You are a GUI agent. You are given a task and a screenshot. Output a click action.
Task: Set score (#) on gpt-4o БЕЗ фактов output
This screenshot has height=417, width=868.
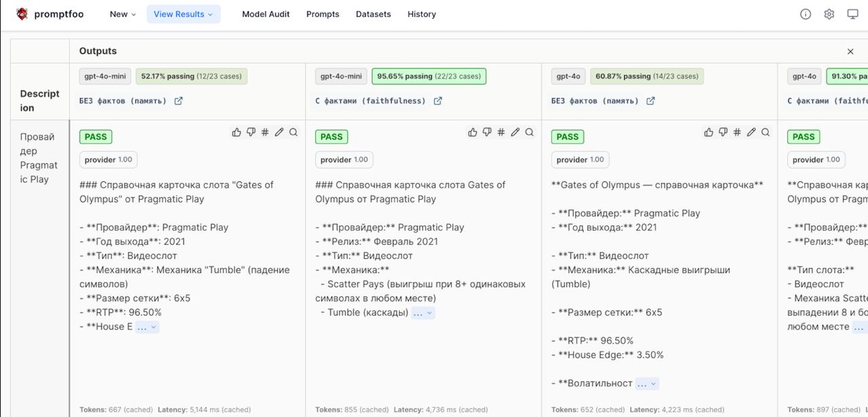[x=737, y=132]
